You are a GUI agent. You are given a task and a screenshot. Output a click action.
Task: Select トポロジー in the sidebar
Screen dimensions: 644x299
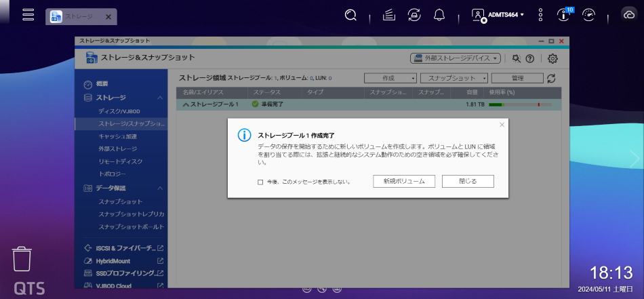[x=112, y=174]
